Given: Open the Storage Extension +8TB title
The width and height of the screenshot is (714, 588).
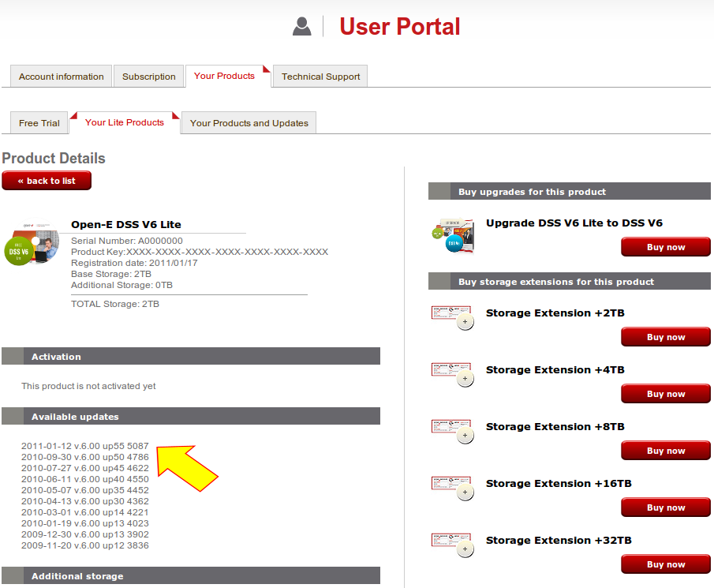Looking at the screenshot, I should pos(555,427).
